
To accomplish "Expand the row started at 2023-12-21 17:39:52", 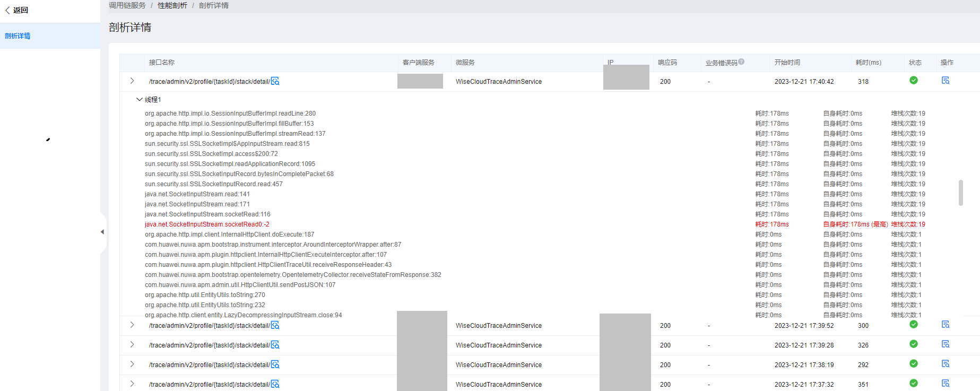I will pyautogui.click(x=132, y=325).
